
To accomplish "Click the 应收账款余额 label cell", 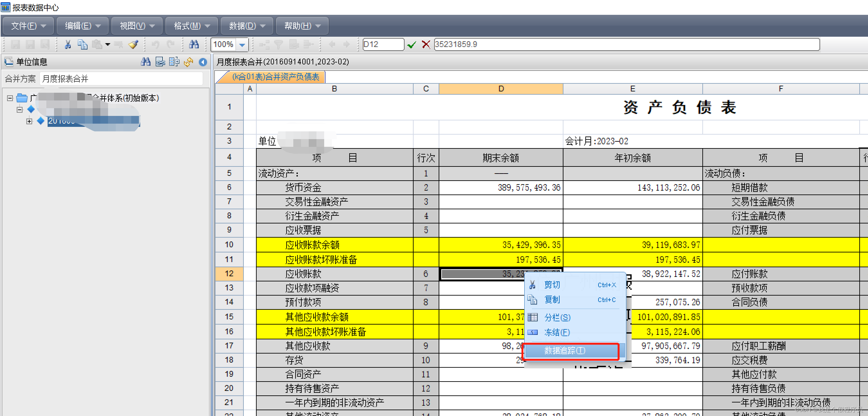I will [334, 245].
